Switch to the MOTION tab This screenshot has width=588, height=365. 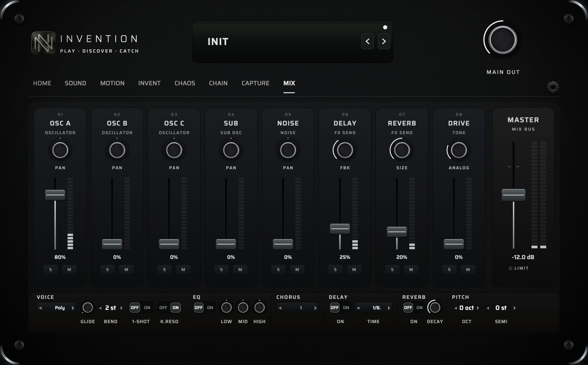pos(112,83)
